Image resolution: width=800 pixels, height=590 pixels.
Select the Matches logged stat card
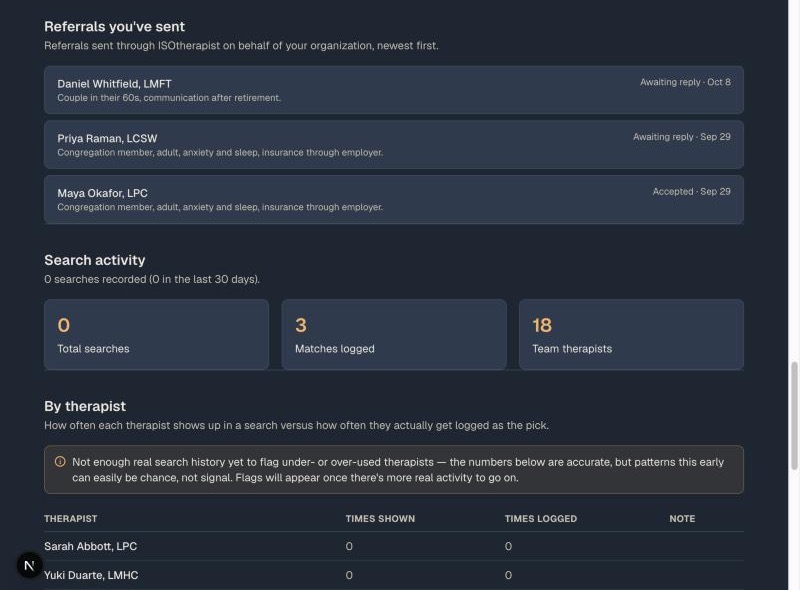point(394,334)
